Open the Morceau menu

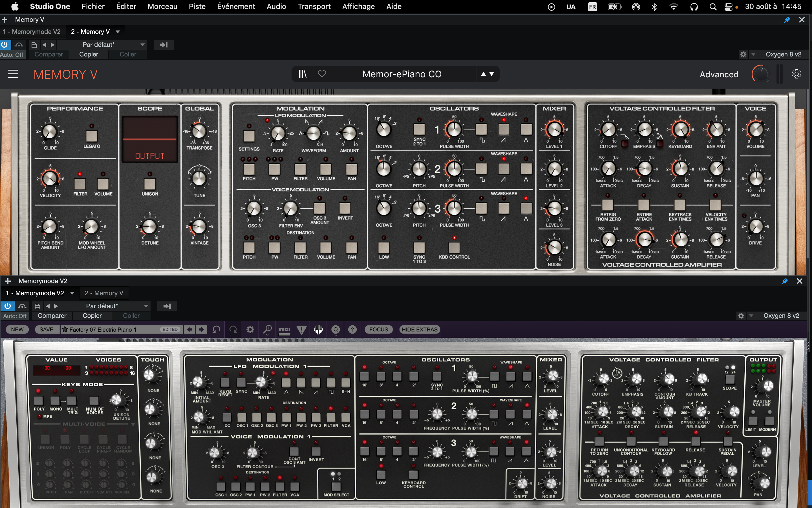coord(162,7)
